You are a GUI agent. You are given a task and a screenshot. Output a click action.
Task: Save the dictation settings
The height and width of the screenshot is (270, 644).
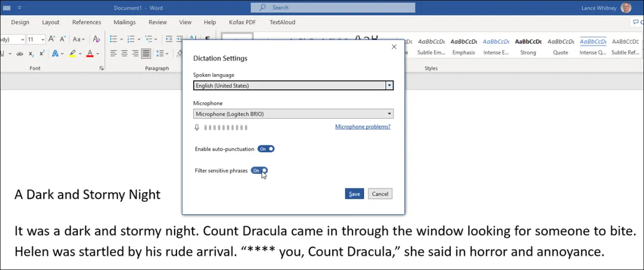tap(354, 194)
